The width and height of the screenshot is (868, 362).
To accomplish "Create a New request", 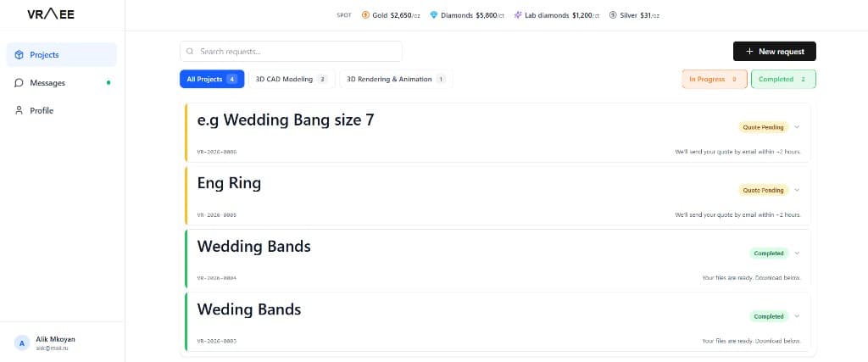I will [x=774, y=52].
